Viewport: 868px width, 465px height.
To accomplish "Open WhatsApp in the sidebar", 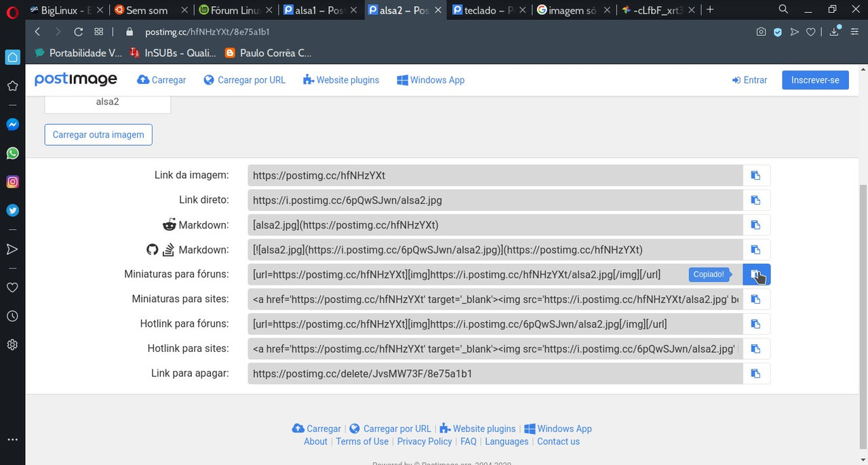I will (12, 153).
